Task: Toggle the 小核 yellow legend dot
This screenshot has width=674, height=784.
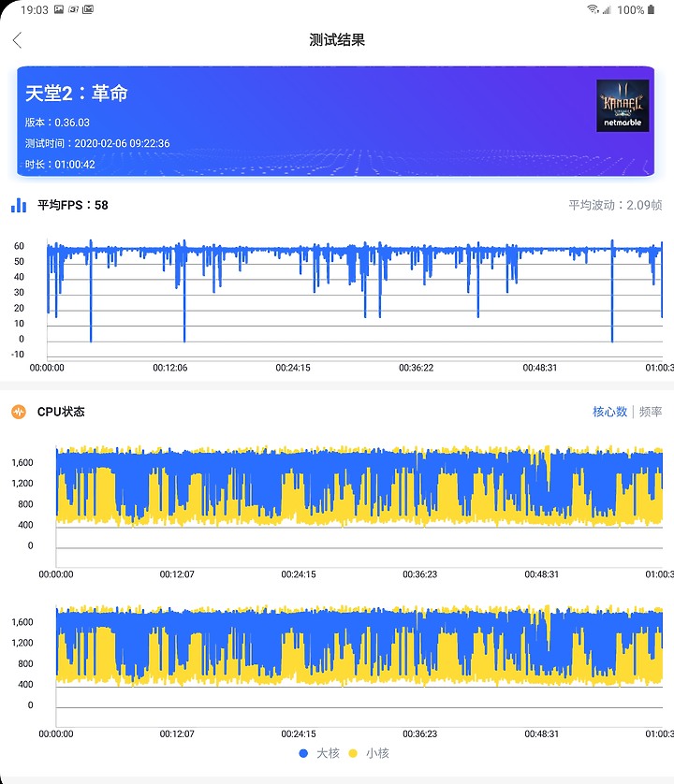Action: click(x=353, y=753)
